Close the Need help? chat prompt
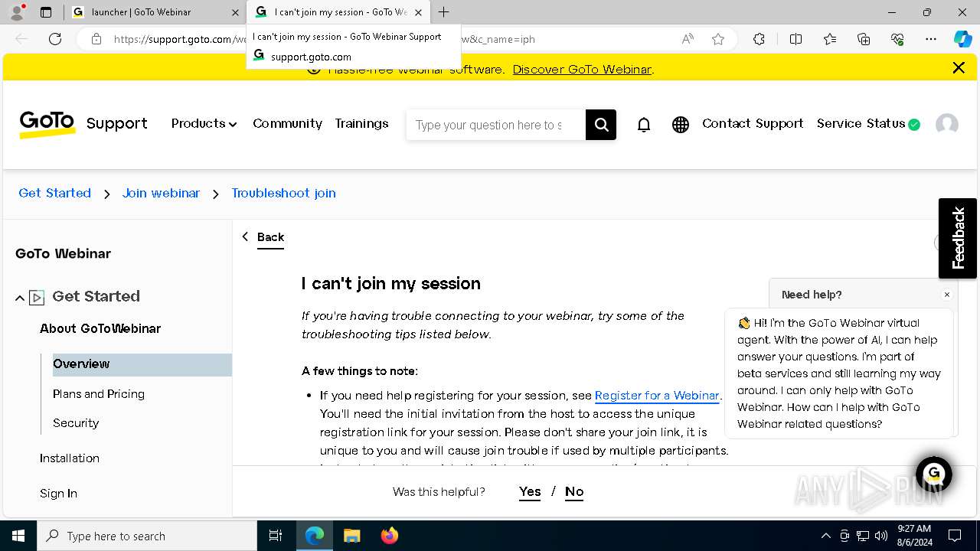The height and width of the screenshot is (551, 980). (946, 295)
